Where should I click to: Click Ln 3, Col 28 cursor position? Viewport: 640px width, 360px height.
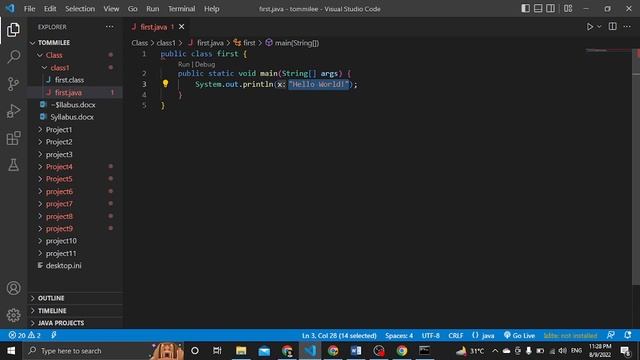(x=339, y=336)
